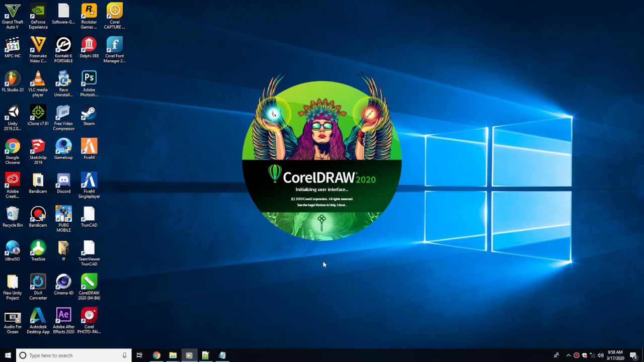644x362 pixels.
Task: Select MPC-HC media player icon
Action: pyautogui.click(x=13, y=48)
